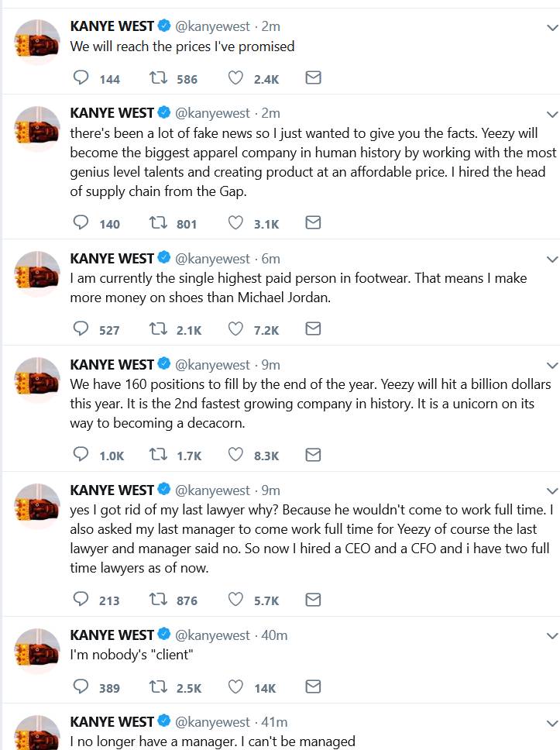Open the more-options chevron on the Michael Jordan tweet
560x750 pixels.
pyautogui.click(x=551, y=259)
